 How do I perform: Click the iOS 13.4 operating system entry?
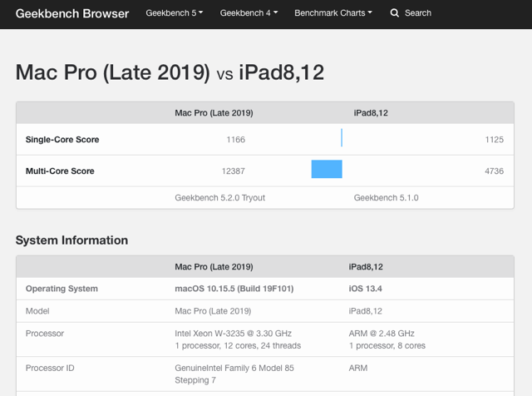point(365,289)
